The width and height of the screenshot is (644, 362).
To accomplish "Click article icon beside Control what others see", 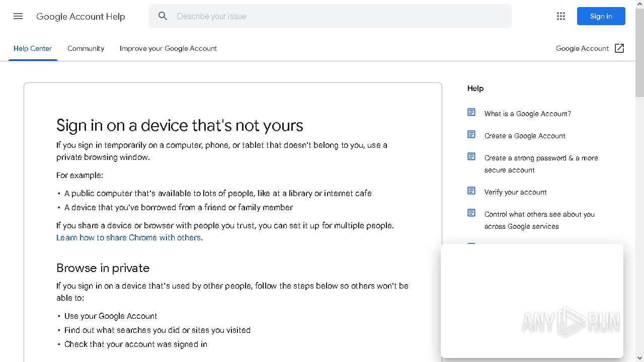I will coord(471,213).
